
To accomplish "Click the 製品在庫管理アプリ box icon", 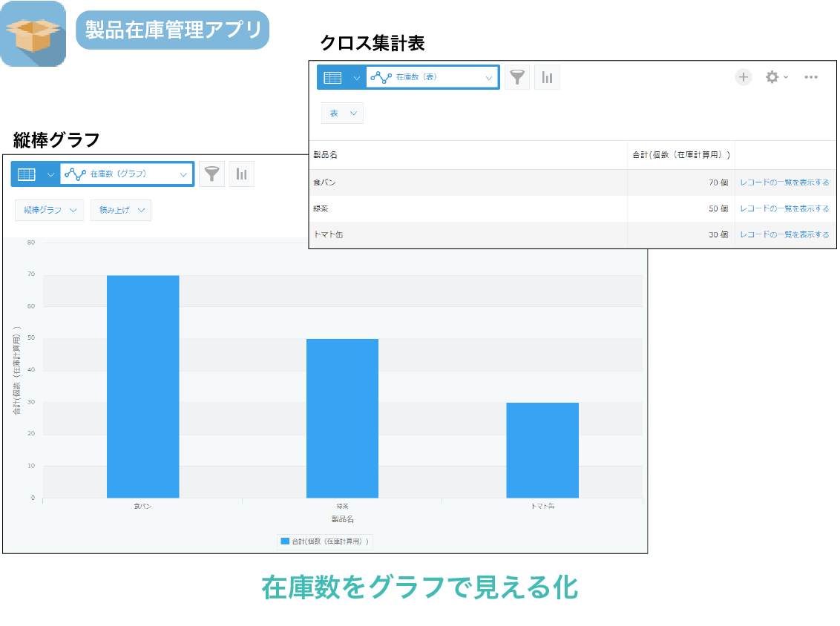I will click(x=33, y=31).
